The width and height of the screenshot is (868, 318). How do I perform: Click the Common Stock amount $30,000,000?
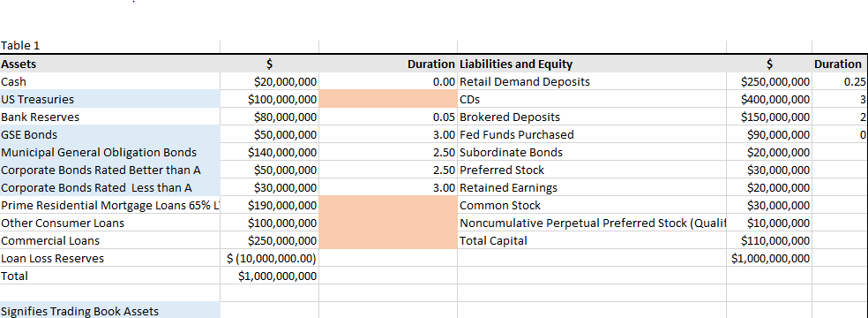pyautogui.click(x=769, y=206)
